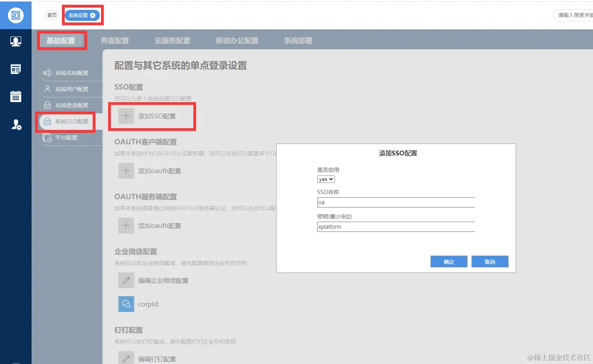Screen dimensions: 593x364
Task: Click the platform logo icon
Action: point(16,15)
